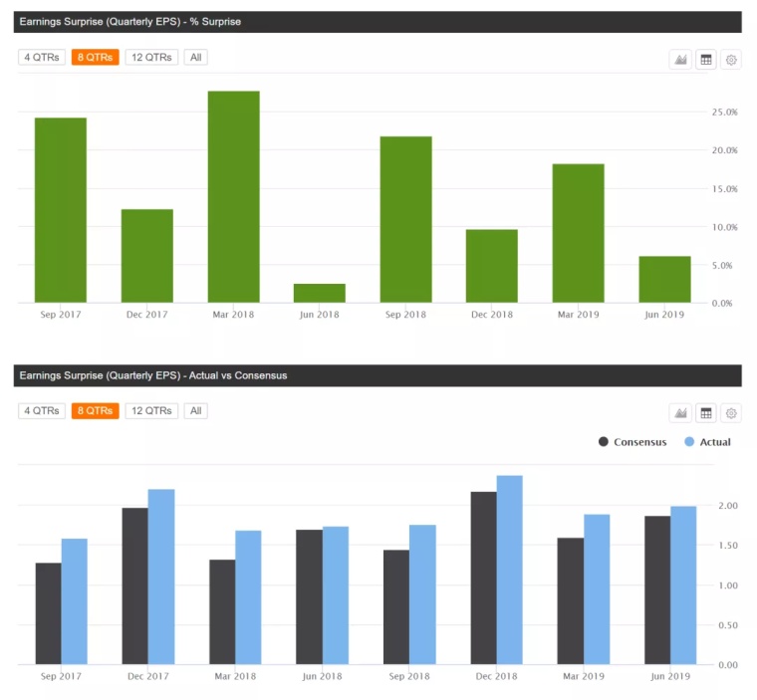Open settings gear in % Surprise panel
Image resolution: width=757 pixels, height=700 pixels.
coord(731,60)
